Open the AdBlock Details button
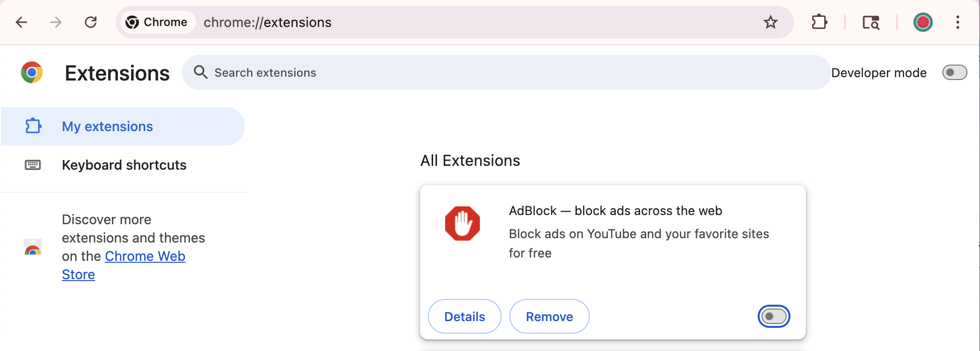Image resolution: width=980 pixels, height=351 pixels. coord(464,317)
